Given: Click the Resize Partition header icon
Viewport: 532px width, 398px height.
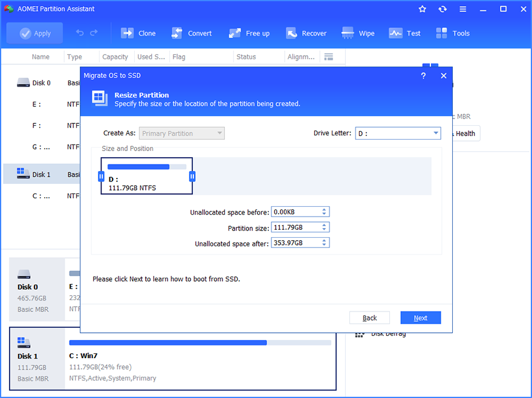Looking at the screenshot, I should [x=100, y=99].
